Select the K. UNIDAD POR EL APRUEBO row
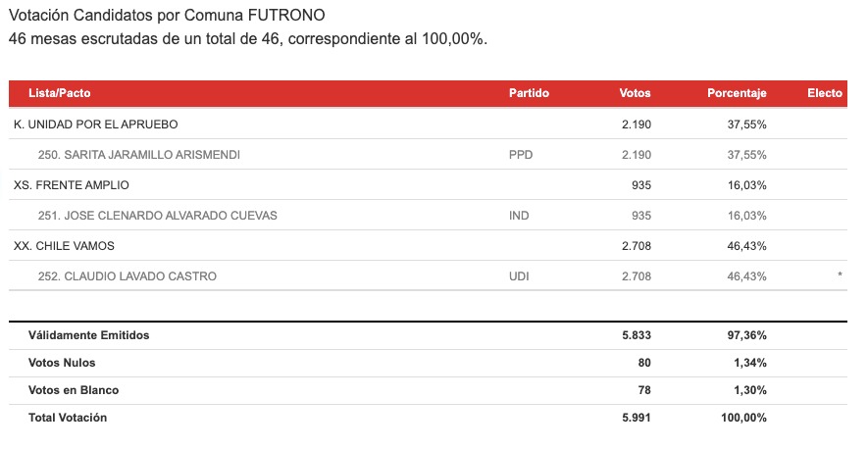This screenshot has width=868, height=449. pyautogui.click(x=428, y=125)
